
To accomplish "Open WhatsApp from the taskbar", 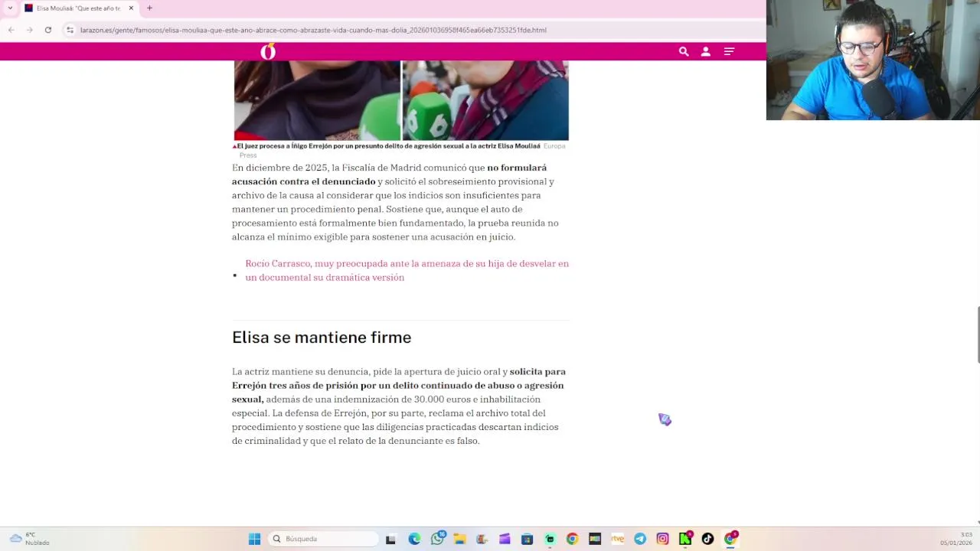I will point(437,539).
